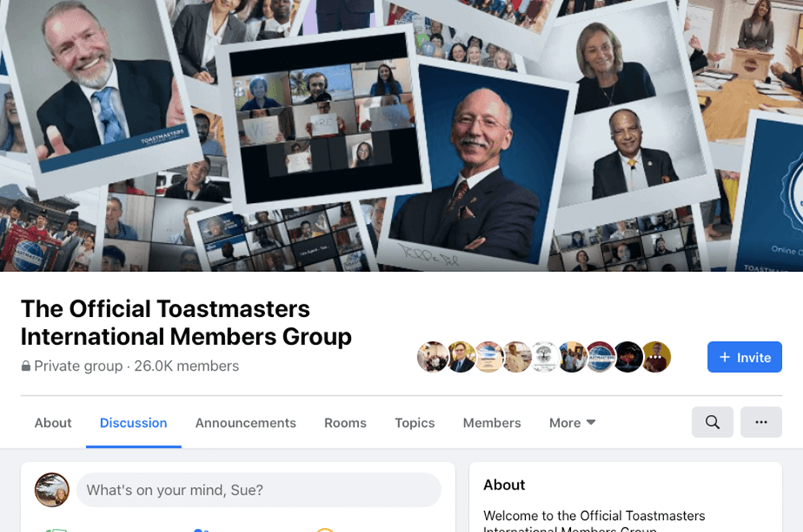This screenshot has height=532, width=803.
Task: Switch to the About tab
Action: click(x=53, y=423)
